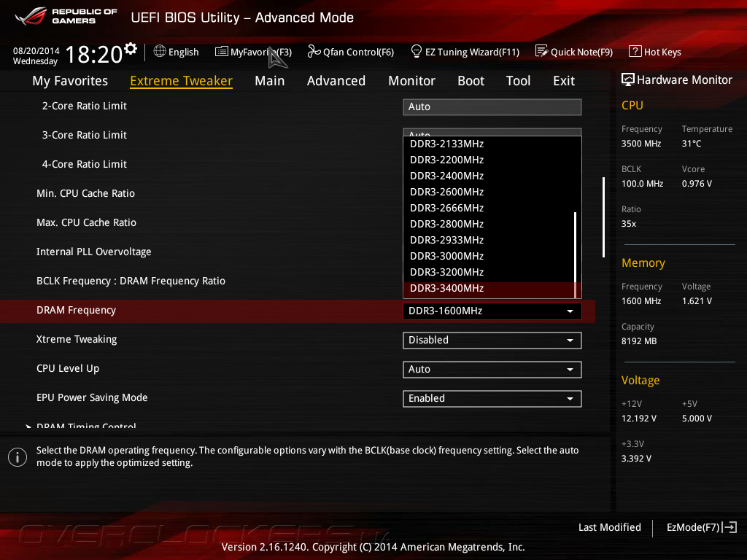Open the Main tab
This screenshot has height=560, width=747.
click(x=270, y=81)
